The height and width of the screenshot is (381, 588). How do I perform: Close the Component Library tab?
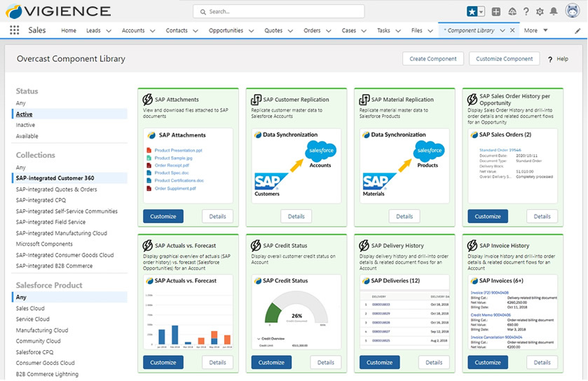(512, 30)
